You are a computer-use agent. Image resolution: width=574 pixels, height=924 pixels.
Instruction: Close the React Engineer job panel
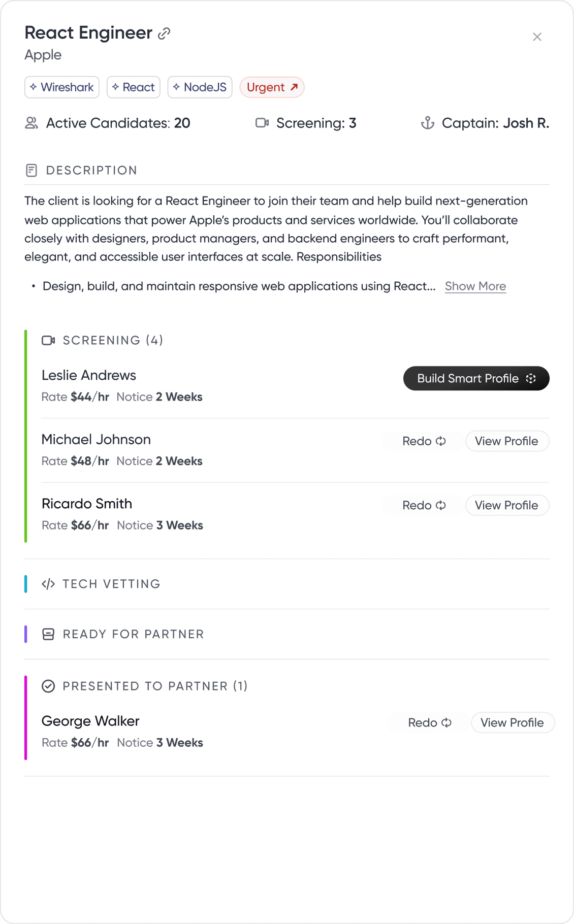pyautogui.click(x=537, y=37)
